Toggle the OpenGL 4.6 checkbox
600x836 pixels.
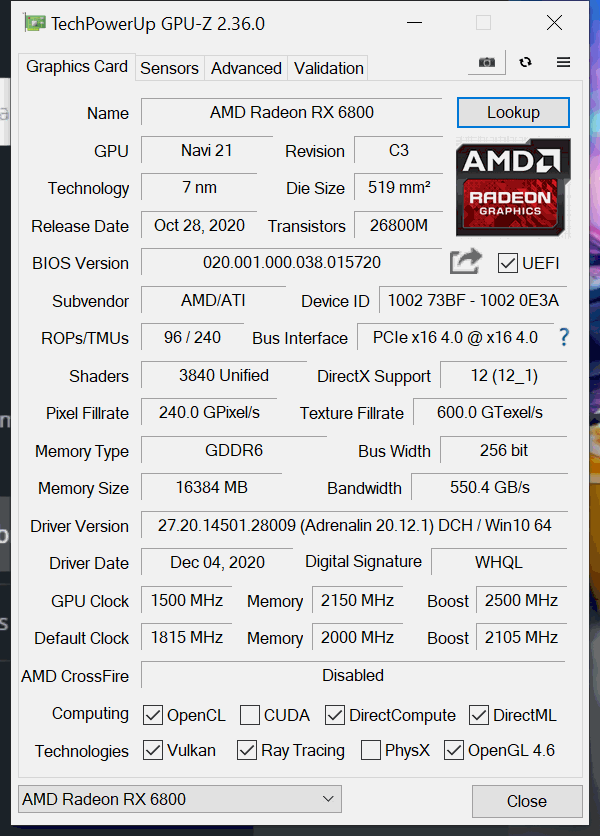(x=453, y=750)
